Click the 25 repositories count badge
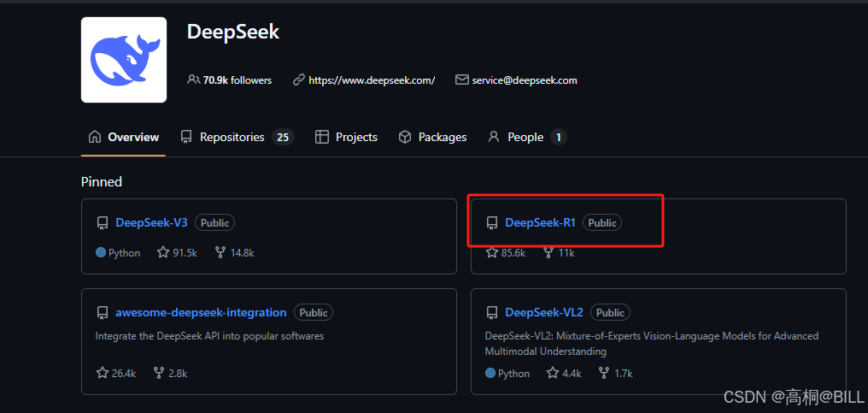The width and height of the screenshot is (868, 413). pos(283,137)
